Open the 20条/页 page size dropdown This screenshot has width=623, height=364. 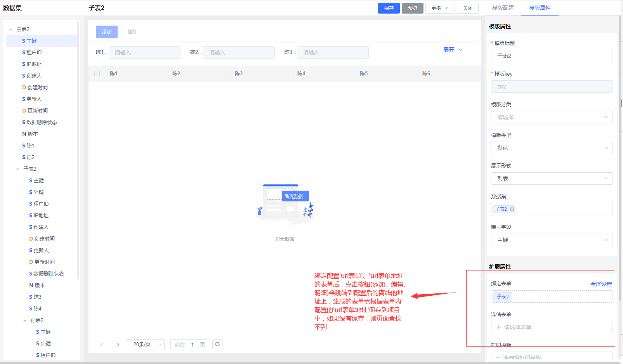coord(145,344)
